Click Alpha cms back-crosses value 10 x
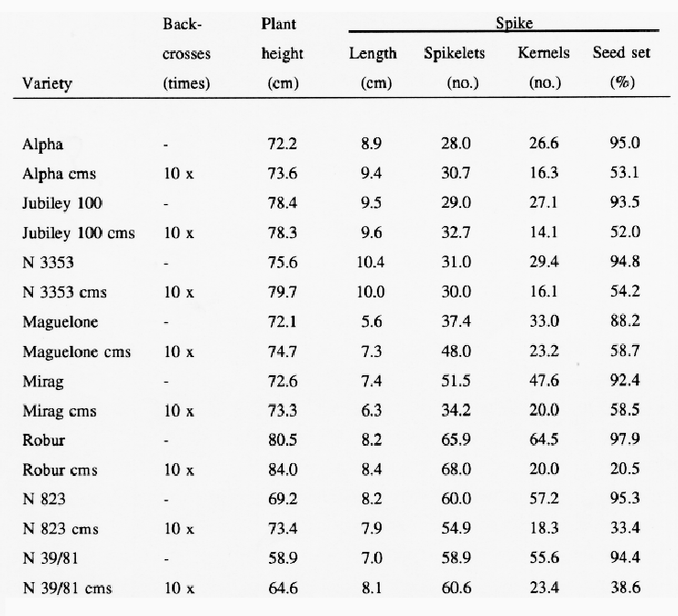This screenshot has height=616, width=678. point(179,174)
